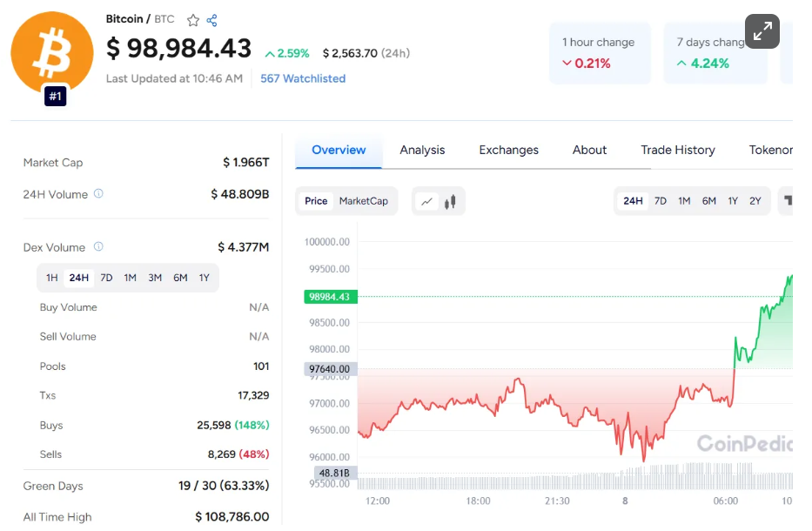The width and height of the screenshot is (812, 531).
Task: Set Dex Volume period to 24H
Action: (78, 278)
